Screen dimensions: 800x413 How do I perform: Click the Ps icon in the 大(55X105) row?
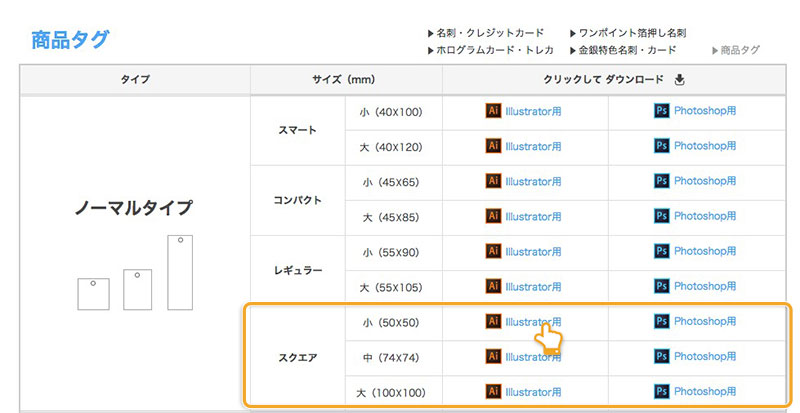(x=661, y=286)
